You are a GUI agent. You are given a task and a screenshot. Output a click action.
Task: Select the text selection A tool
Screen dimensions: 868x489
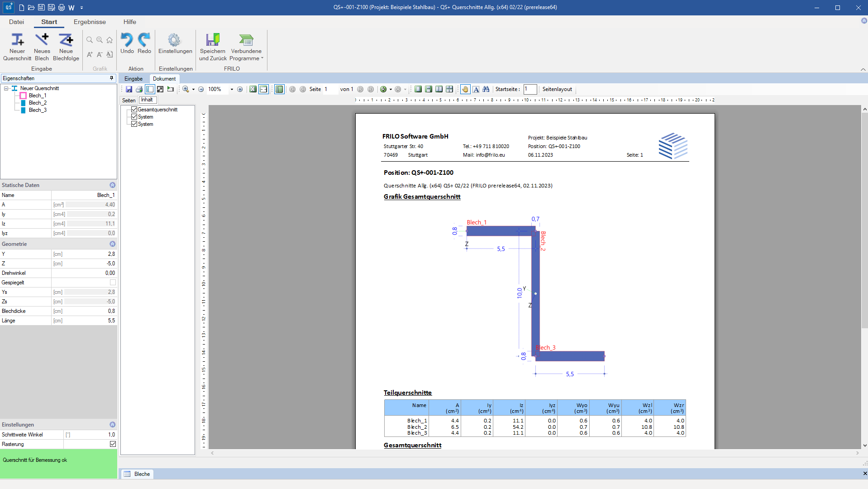pos(476,89)
